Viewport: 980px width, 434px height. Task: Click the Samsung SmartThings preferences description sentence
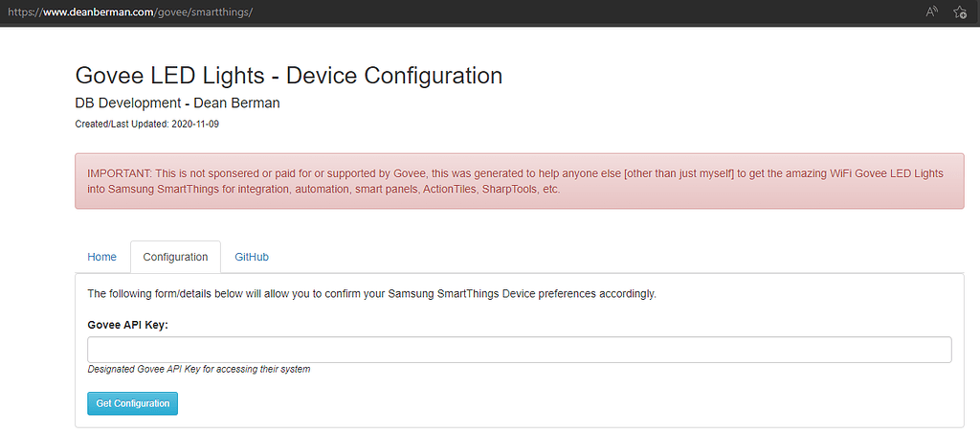[x=371, y=293]
